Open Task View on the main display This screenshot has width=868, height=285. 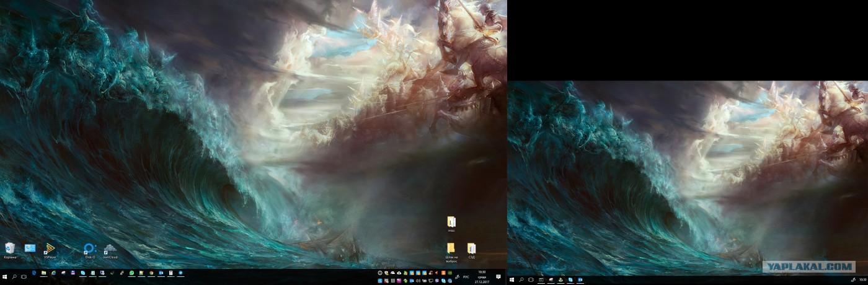point(24,276)
